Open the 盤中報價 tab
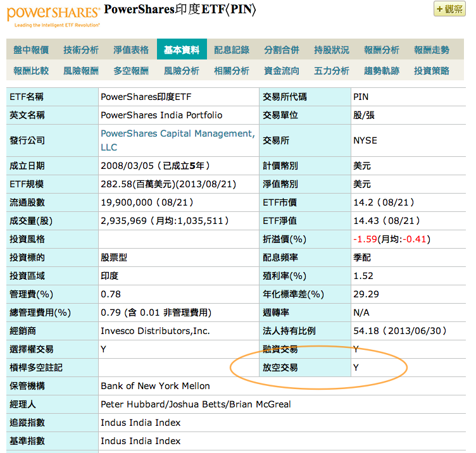476x453 pixels. tap(31, 49)
